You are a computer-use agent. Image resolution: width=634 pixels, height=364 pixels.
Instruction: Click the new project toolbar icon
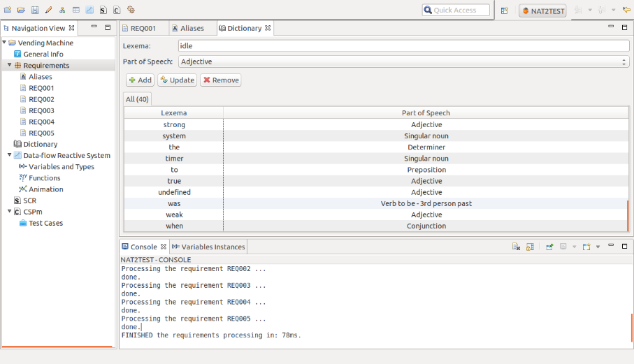coord(7,10)
